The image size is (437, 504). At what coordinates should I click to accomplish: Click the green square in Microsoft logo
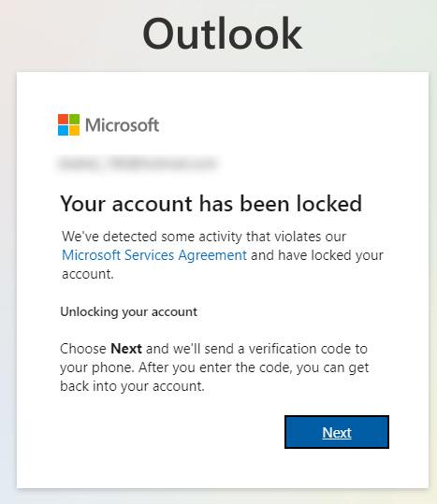pyautogui.click(x=75, y=119)
